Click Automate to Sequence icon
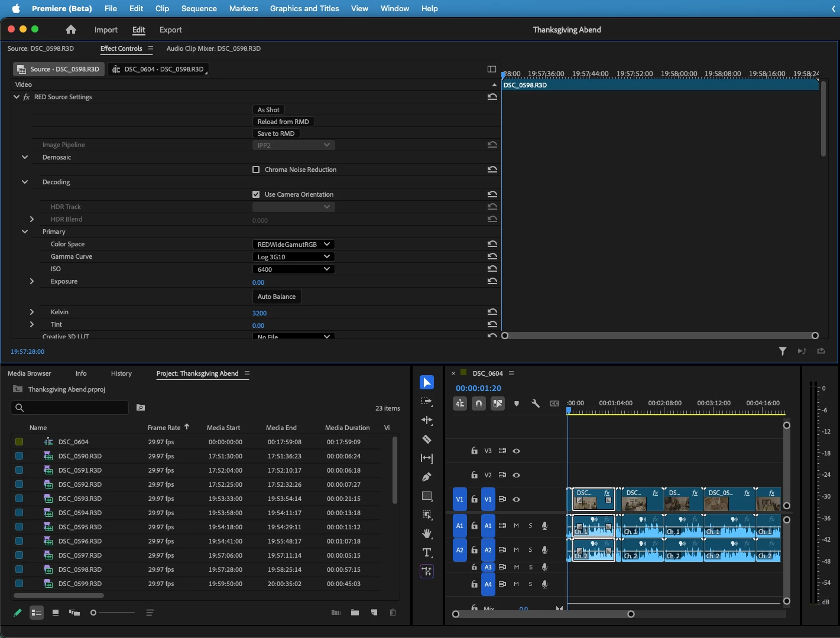Viewport: 840px width, 638px height. pyautogui.click(x=336, y=613)
